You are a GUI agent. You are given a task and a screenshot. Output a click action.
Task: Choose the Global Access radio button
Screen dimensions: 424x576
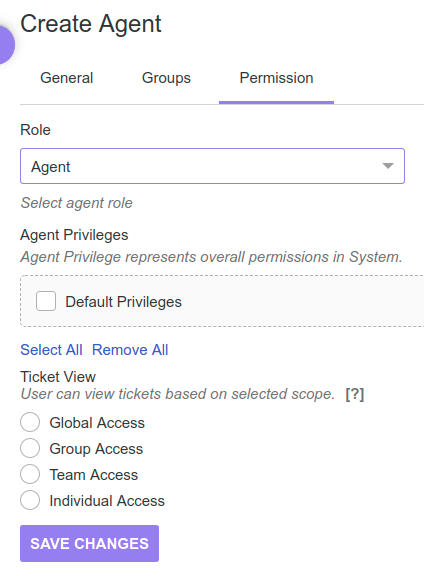tap(30, 422)
